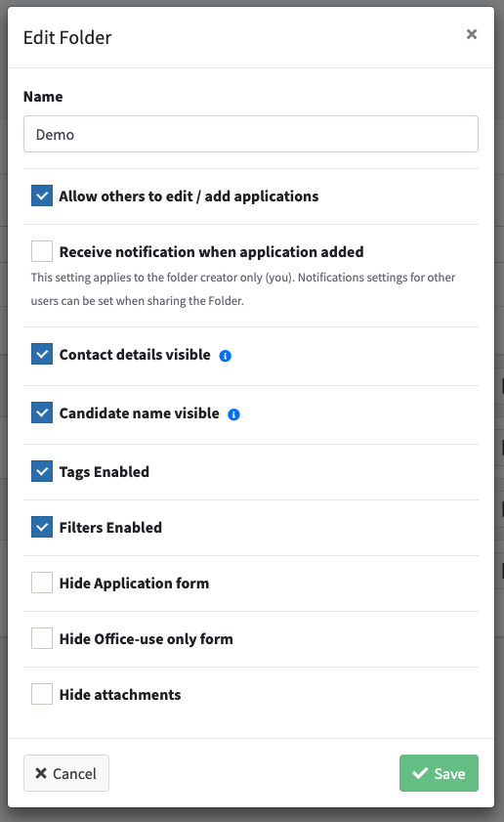Save the folder settings
The height and width of the screenshot is (822, 504).
[x=439, y=773]
